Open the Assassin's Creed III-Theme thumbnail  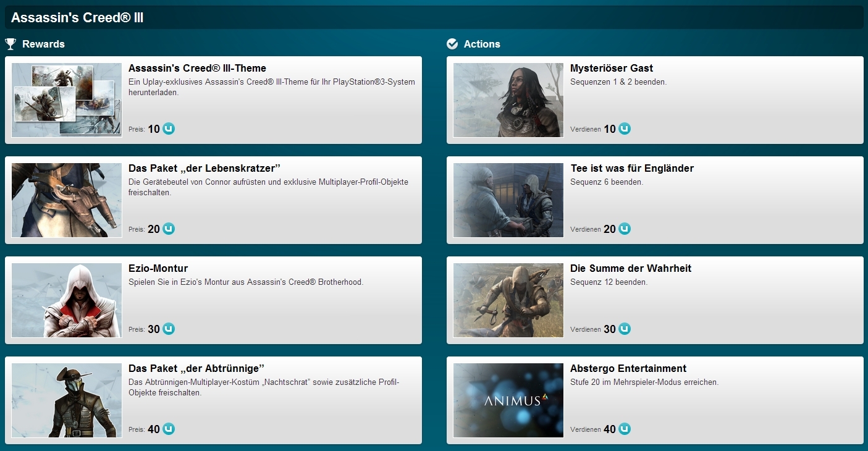[x=67, y=100]
